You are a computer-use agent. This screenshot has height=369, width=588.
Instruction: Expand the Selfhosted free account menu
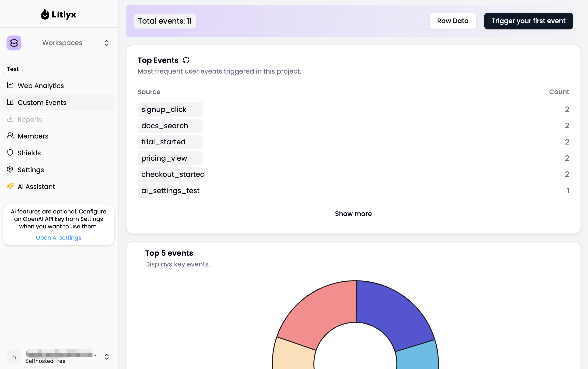coord(107,357)
